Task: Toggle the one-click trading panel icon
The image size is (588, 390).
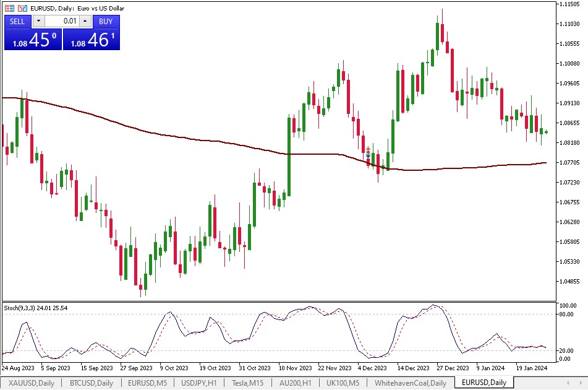Action: click(22, 8)
